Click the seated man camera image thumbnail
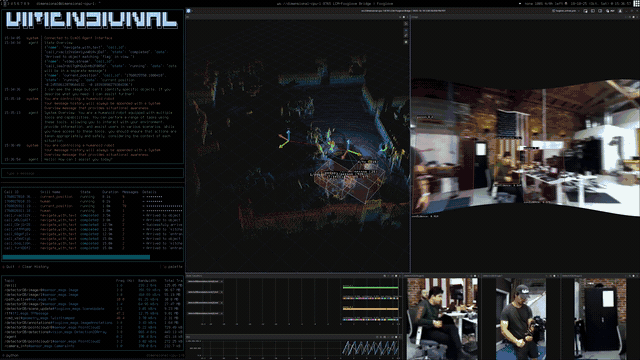This screenshot has width=640, height=360. click(x=442, y=318)
